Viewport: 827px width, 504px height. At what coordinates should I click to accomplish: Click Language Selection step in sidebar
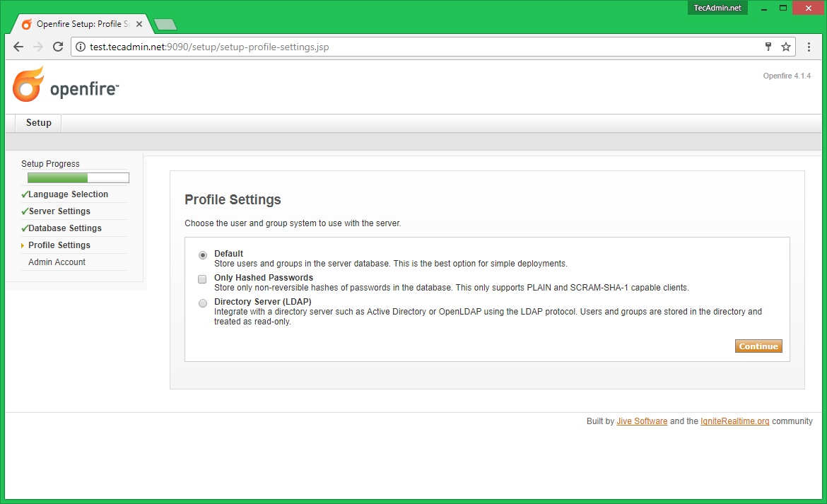[x=68, y=194]
